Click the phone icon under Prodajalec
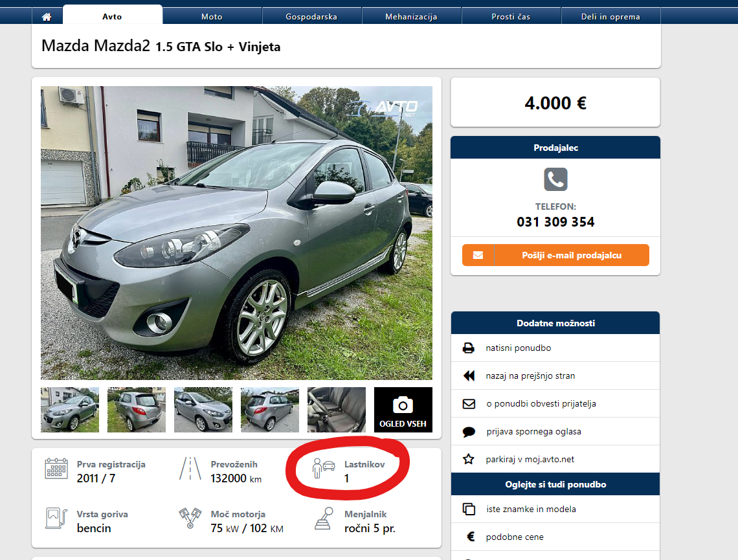 click(555, 179)
